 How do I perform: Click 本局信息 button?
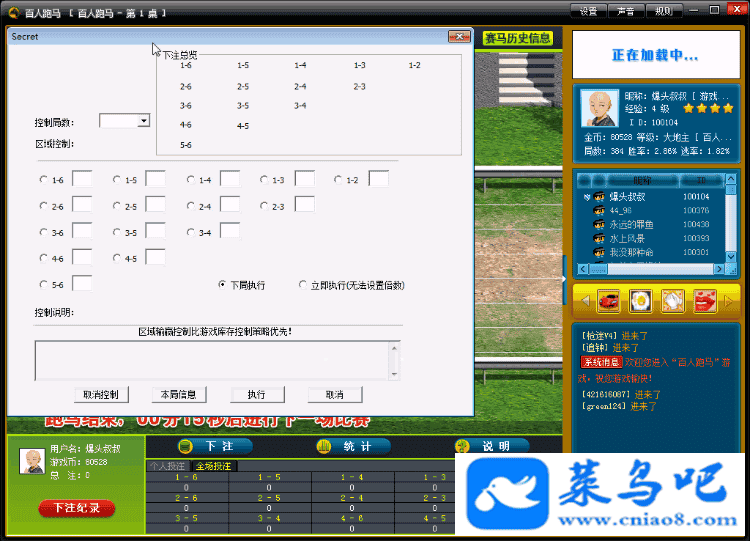(x=178, y=395)
